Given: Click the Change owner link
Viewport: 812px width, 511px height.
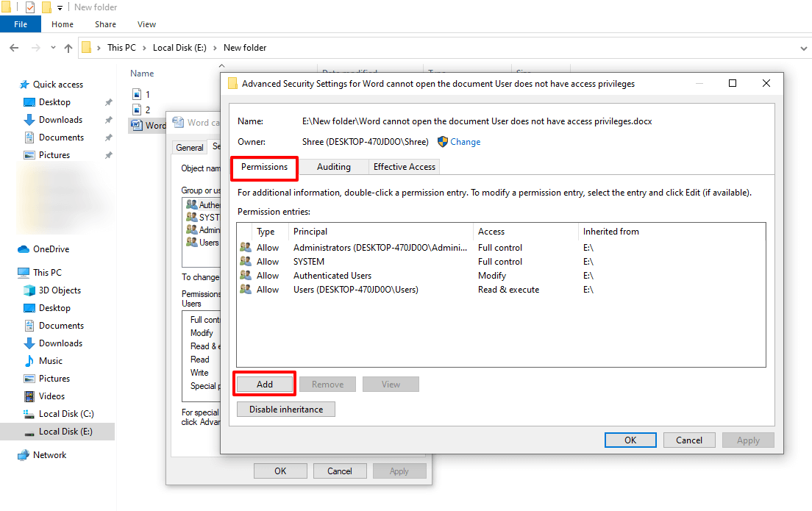Looking at the screenshot, I should click(465, 142).
